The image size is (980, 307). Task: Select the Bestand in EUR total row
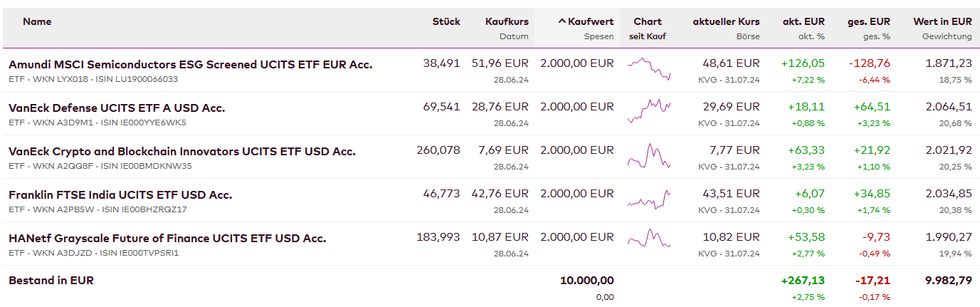(51, 281)
